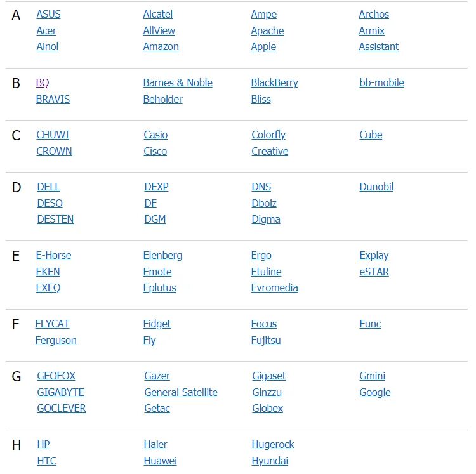The height and width of the screenshot is (474, 476).
Task: Open the ASUS brand link
Action: 48,14
